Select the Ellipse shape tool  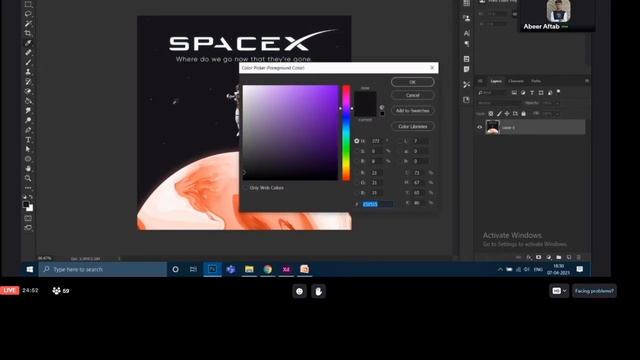pos(28,159)
